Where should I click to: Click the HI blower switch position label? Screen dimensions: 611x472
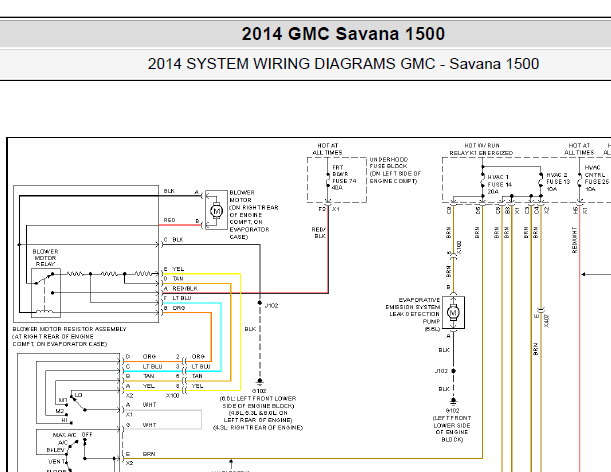coord(65,420)
